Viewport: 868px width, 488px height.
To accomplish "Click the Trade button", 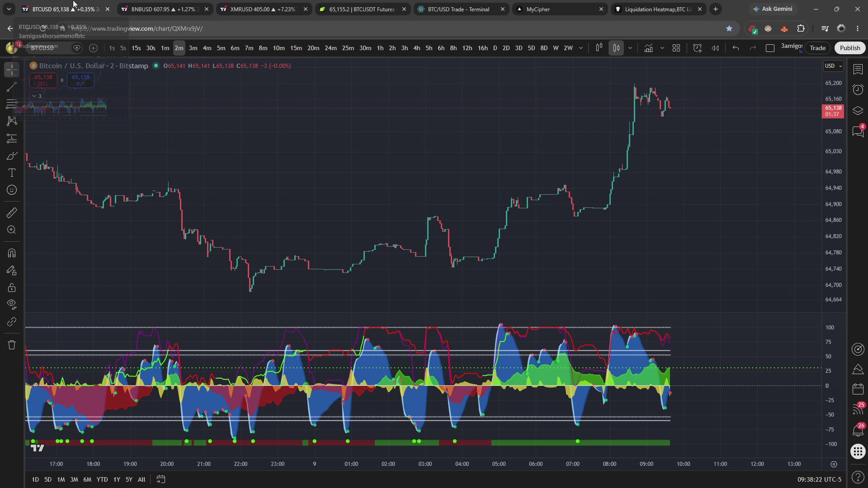I will 817,48.
